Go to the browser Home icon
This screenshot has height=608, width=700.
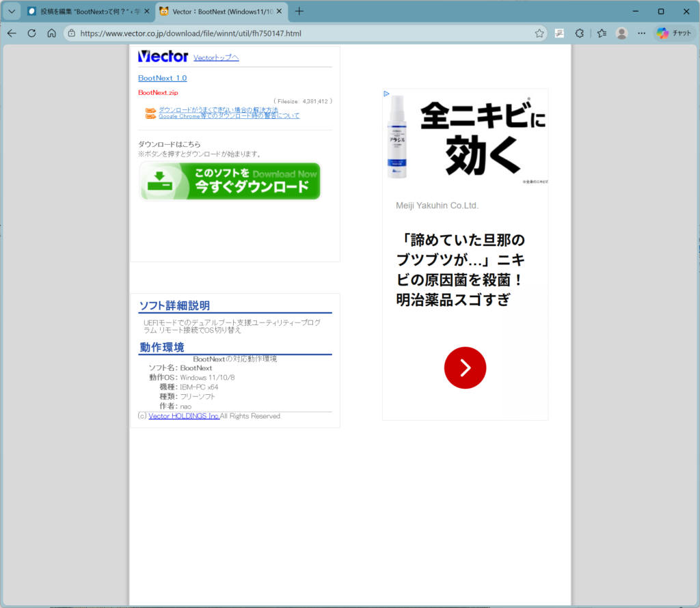pyautogui.click(x=51, y=33)
